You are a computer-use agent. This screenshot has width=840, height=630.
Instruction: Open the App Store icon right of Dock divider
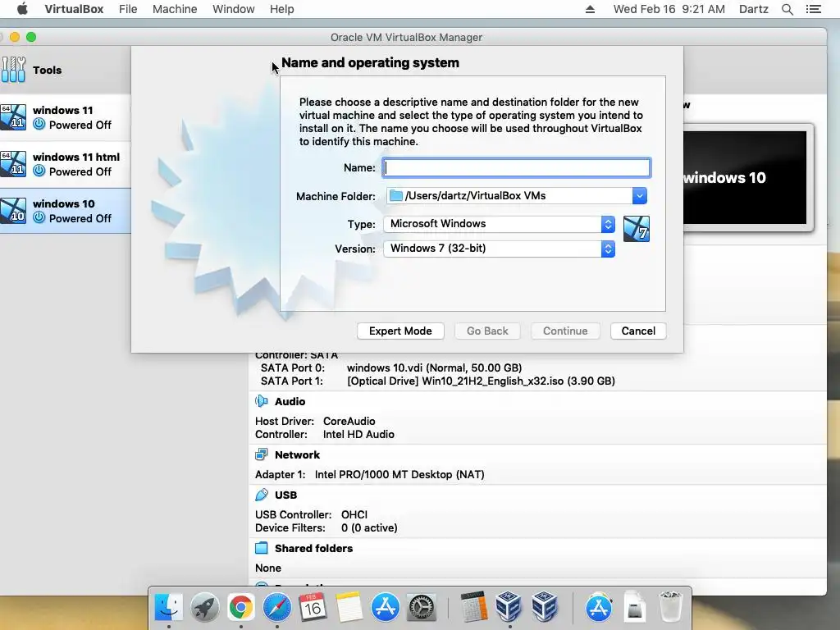pyautogui.click(x=598, y=608)
